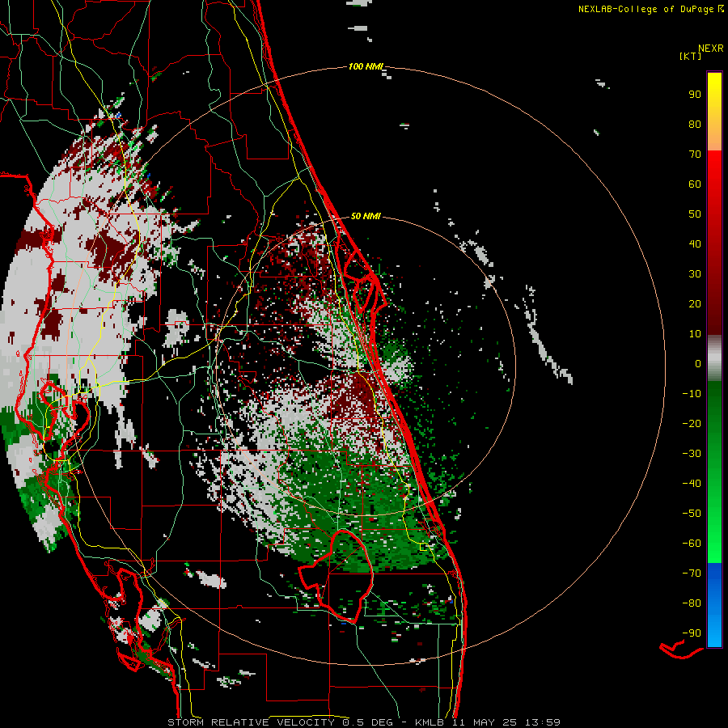728x728 pixels.
Task: Click the 13:59 timestamp
Action: (x=543, y=722)
